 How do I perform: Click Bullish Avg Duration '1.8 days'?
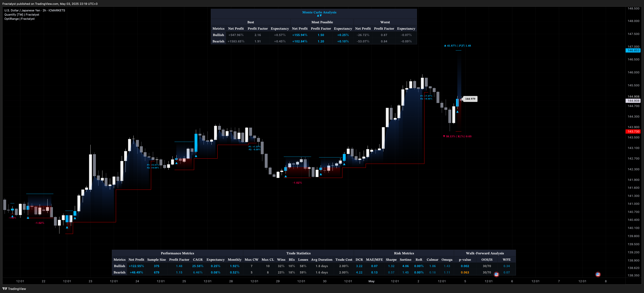pyautogui.click(x=322, y=266)
